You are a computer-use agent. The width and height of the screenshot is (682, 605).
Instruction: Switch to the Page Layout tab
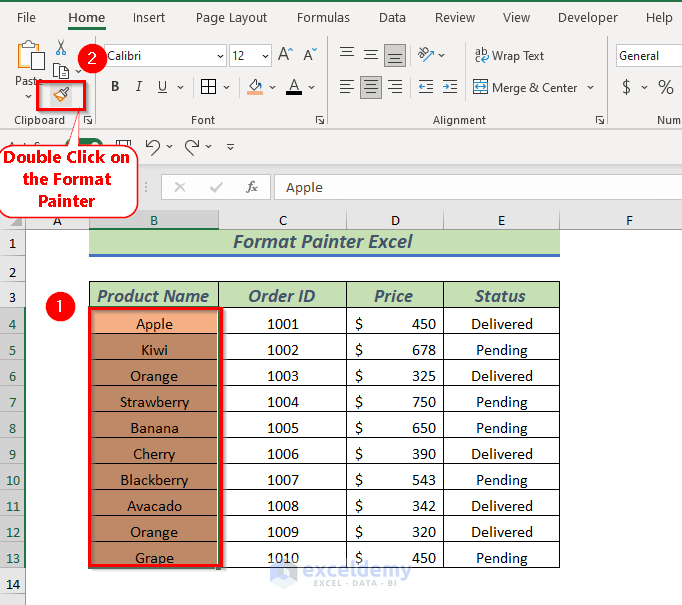[231, 18]
